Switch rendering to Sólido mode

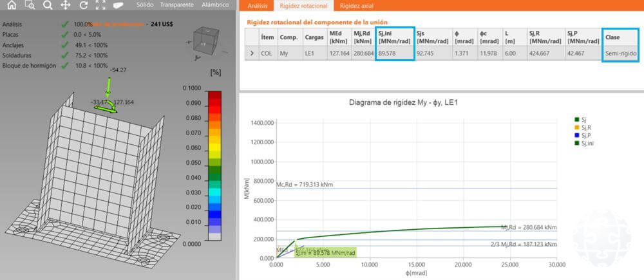(x=146, y=5)
